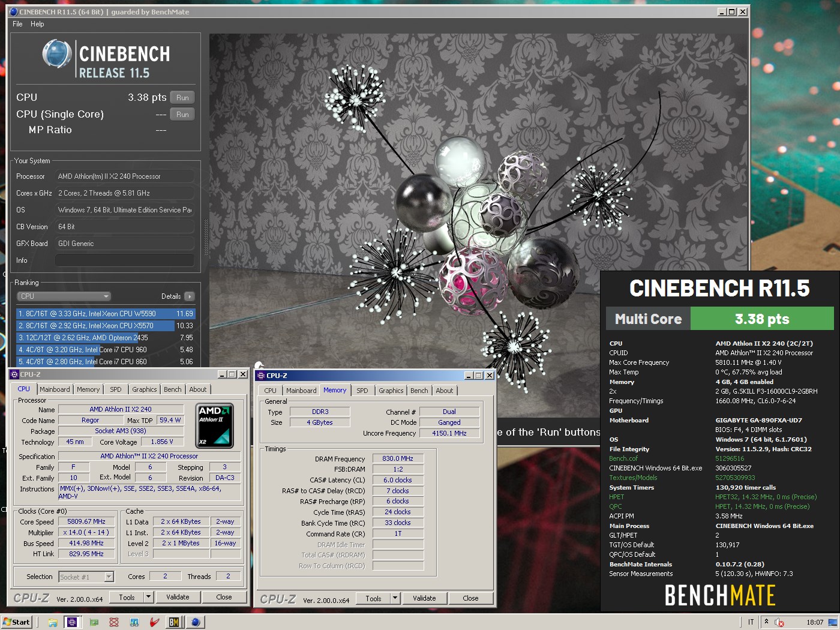840x630 pixels.
Task: Open the File menu in Cinebench
Action: coord(17,24)
